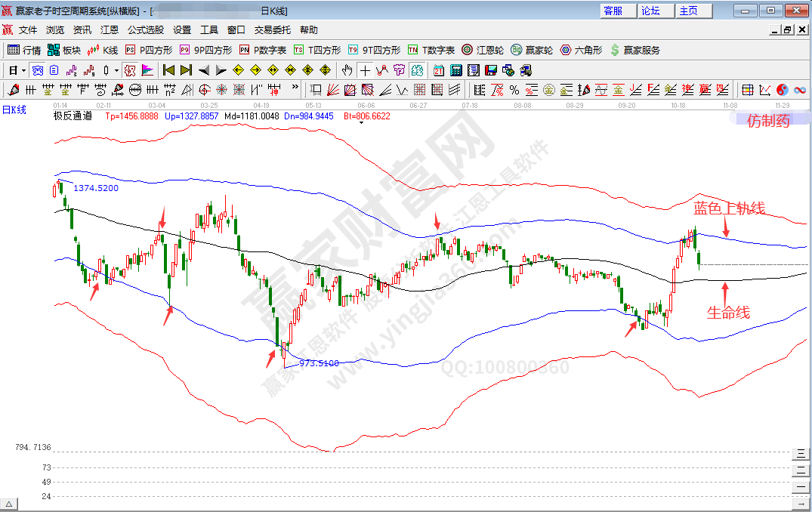Viewport: 812px width, 512px height.
Task: Open the 交易委托 menu
Action: coord(272,30)
